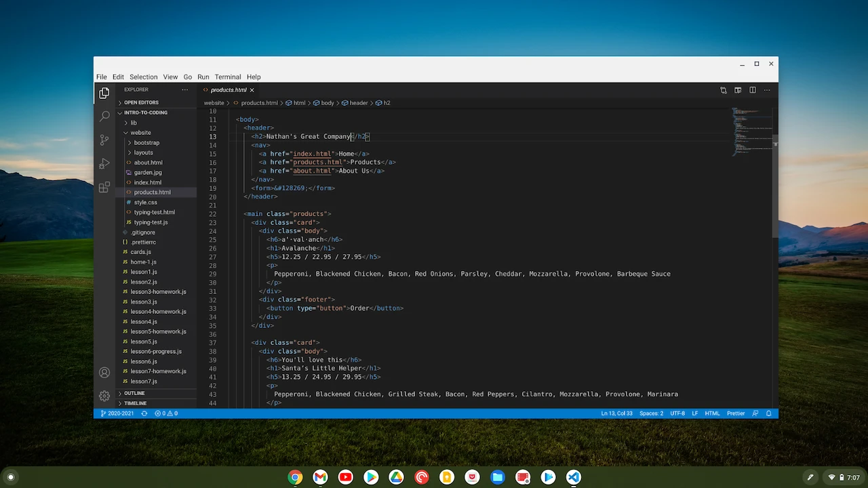
Task: Click the LF end-of-line selector
Action: 695,413
